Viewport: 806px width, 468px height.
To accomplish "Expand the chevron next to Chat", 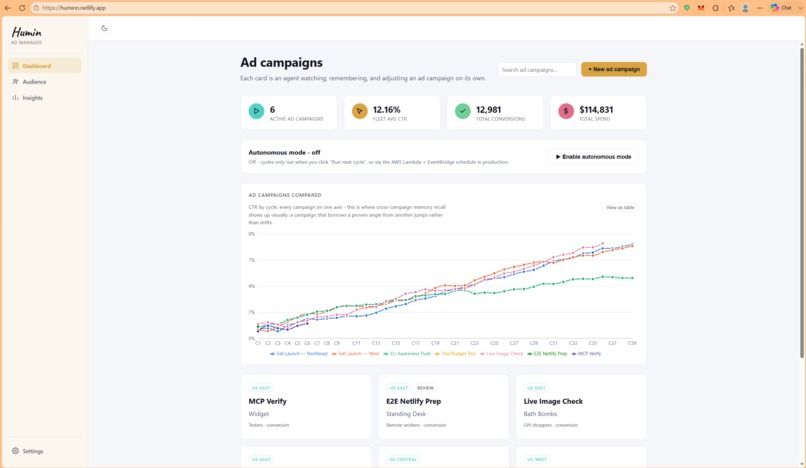I will (800, 8).
